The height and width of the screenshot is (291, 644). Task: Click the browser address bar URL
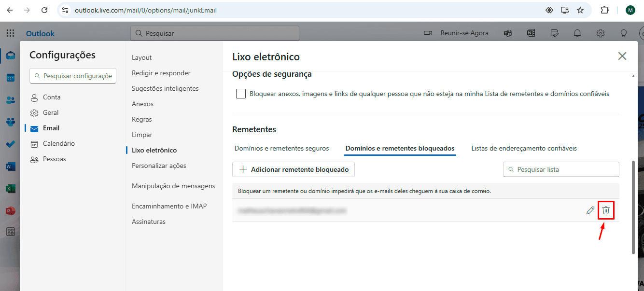pyautogui.click(x=146, y=10)
